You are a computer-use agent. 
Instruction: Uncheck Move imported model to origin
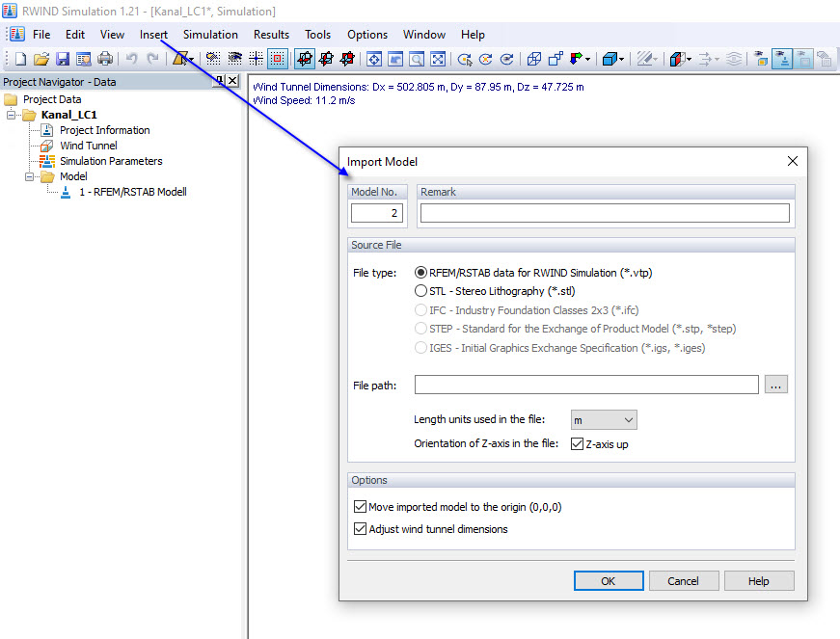click(361, 506)
